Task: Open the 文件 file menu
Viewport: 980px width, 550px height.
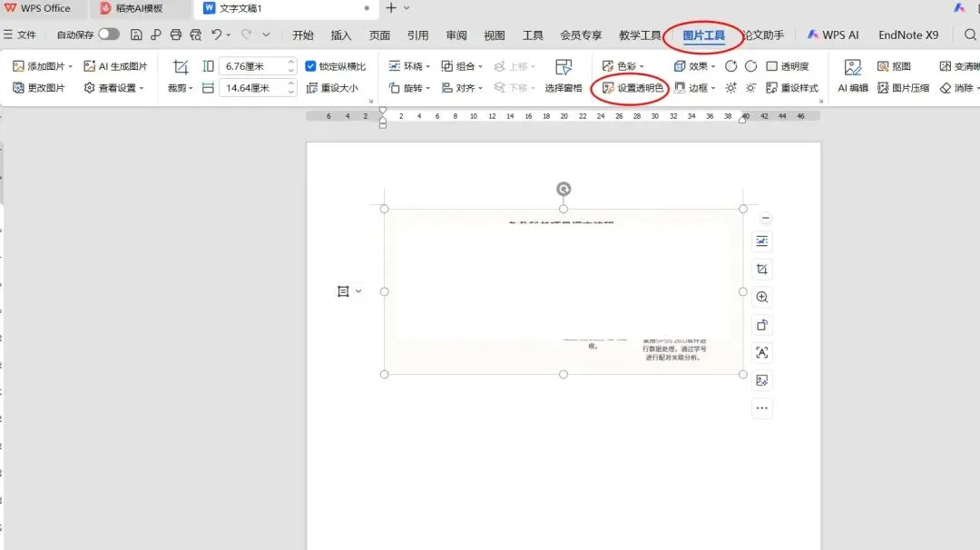Action: tap(19, 35)
